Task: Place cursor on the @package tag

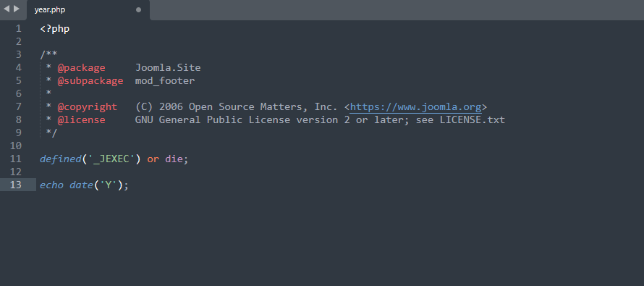Action: pos(81,68)
